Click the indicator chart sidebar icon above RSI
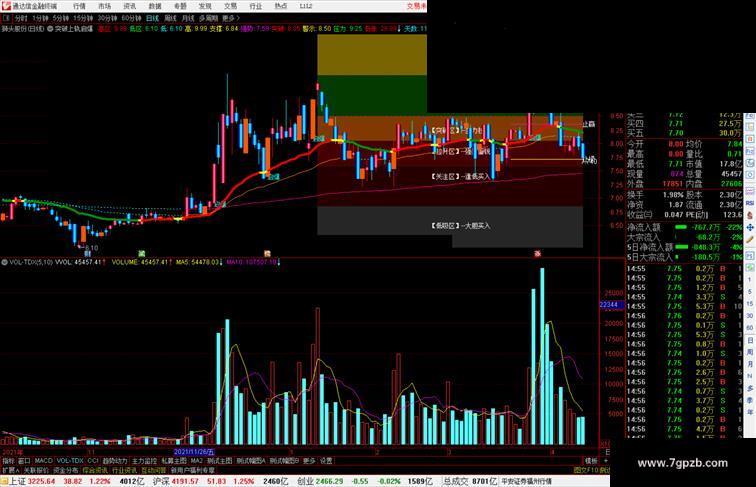The image size is (756, 487). point(750,191)
